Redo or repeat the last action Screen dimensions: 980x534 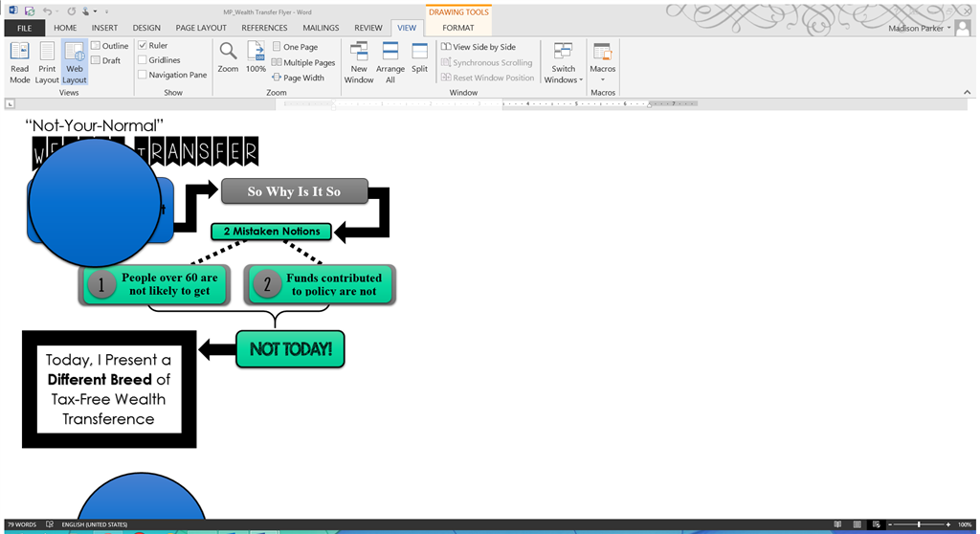click(x=71, y=11)
